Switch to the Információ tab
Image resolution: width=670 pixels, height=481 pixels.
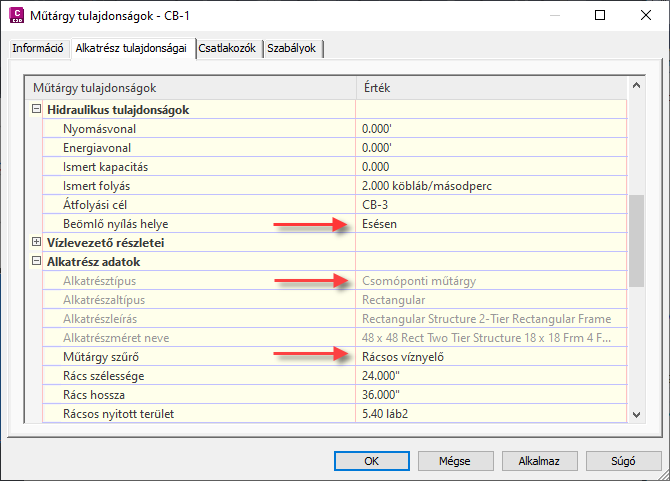point(38,49)
